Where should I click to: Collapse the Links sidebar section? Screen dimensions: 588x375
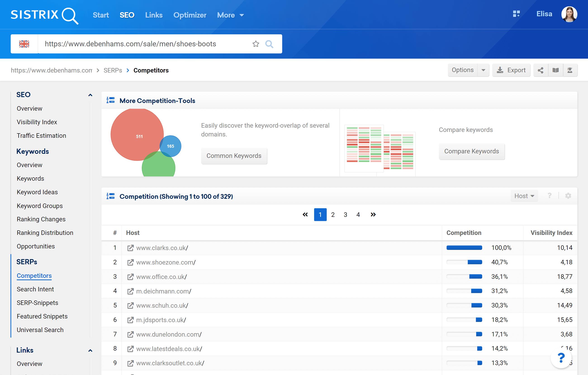[x=90, y=350]
